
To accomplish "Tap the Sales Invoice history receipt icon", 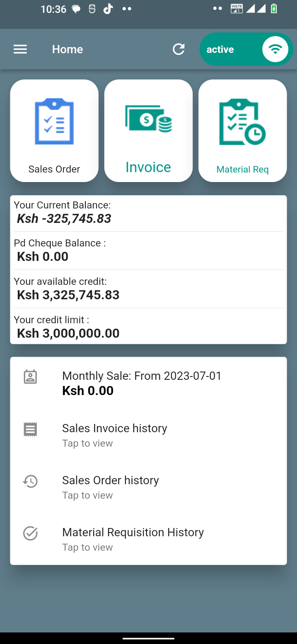I will (x=31, y=429).
